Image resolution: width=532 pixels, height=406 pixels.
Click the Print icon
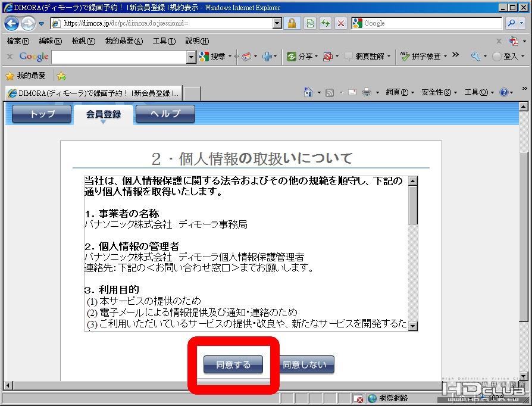pos(367,92)
